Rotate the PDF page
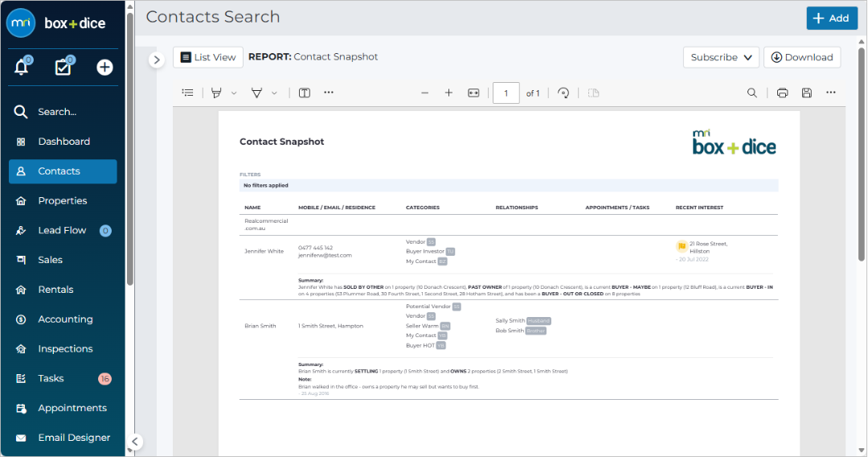Image resolution: width=868 pixels, height=457 pixels. point(563,93)
